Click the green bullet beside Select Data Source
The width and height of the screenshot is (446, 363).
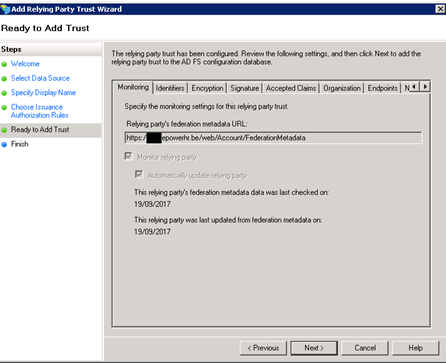point(4,79)
